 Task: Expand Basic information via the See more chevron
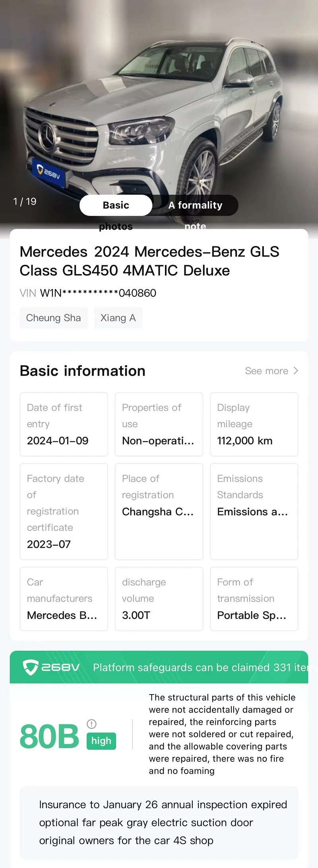pyautogui.click(x=295, y=371)
